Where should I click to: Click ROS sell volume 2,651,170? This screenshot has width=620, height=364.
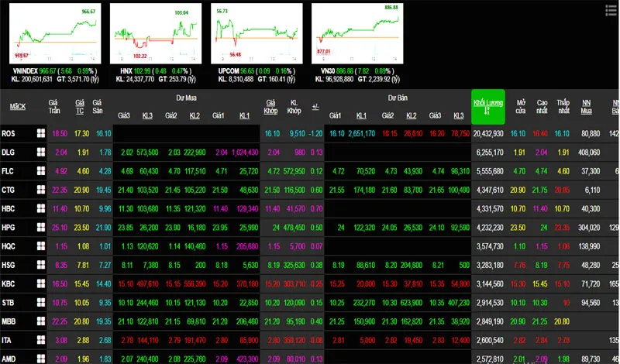pyautogui.click(x=361, y=133)
